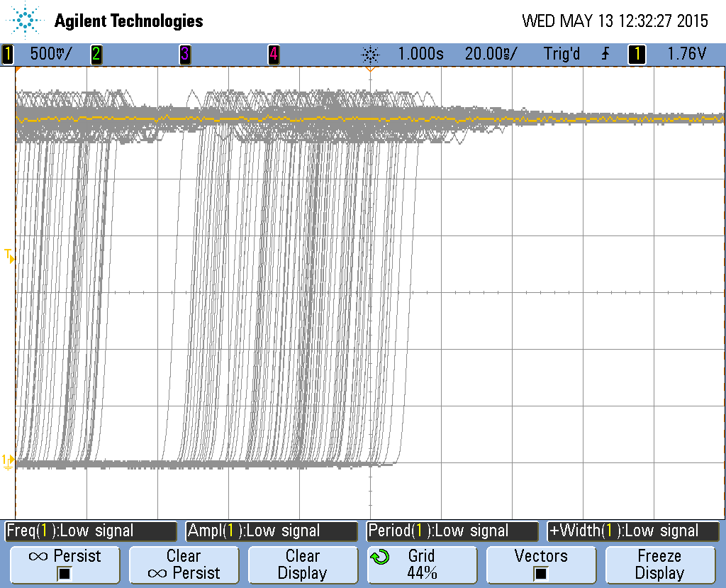726x588 pixels.
Task: Click the Trig'd status indicator
Action: pos(562,54)
